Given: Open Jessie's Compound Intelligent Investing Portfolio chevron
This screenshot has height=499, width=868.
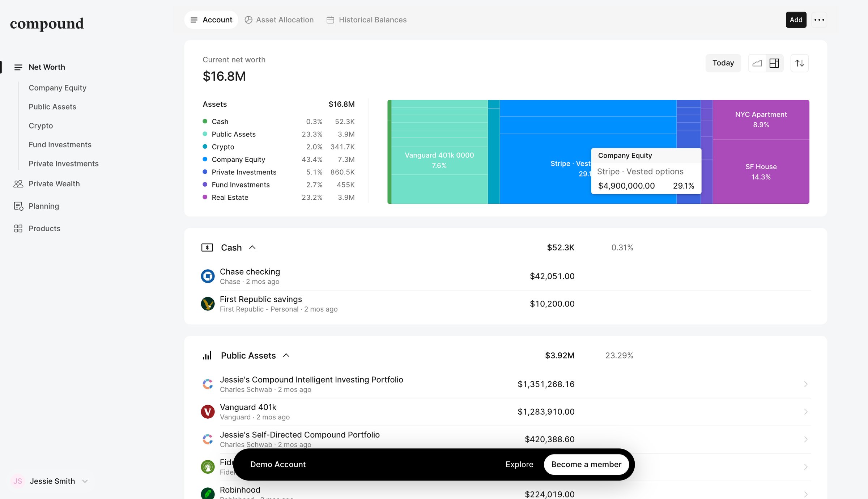Looking at the screenshot, I should pyautogui.click(x=806, y=384).
